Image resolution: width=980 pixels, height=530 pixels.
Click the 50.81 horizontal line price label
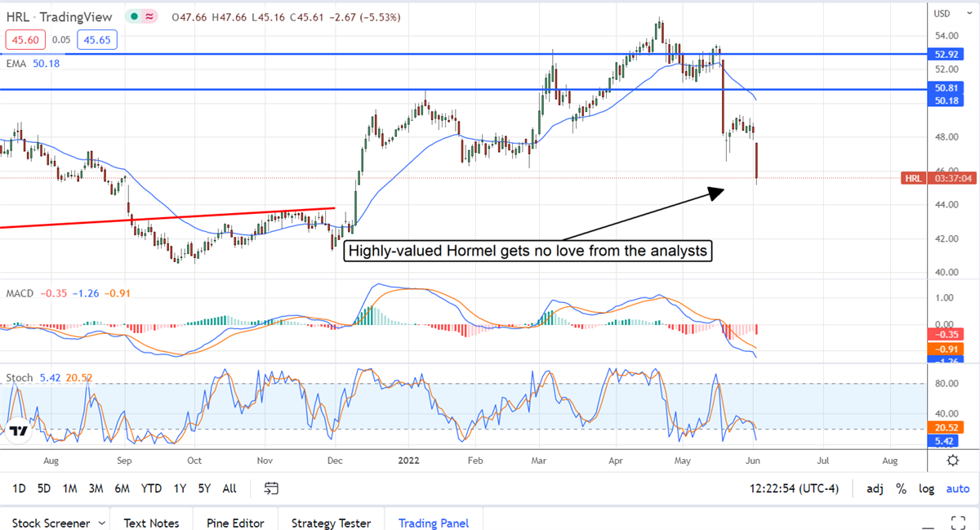pyautogui.click(x=947, y=88)
